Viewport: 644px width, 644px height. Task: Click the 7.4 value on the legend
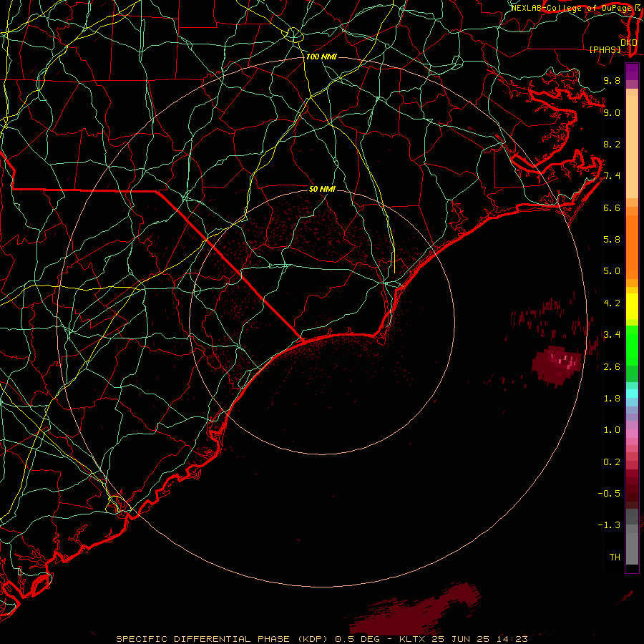(x=612, y=176)
